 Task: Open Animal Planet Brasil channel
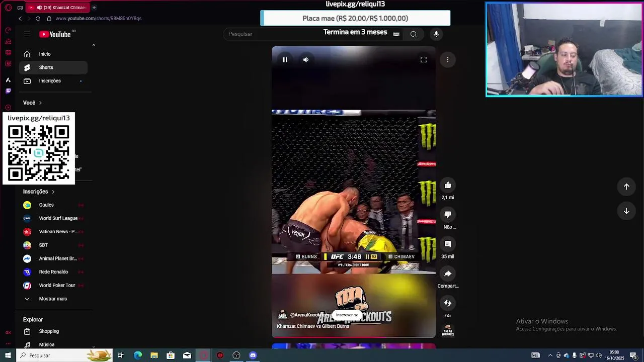[53, 258]
